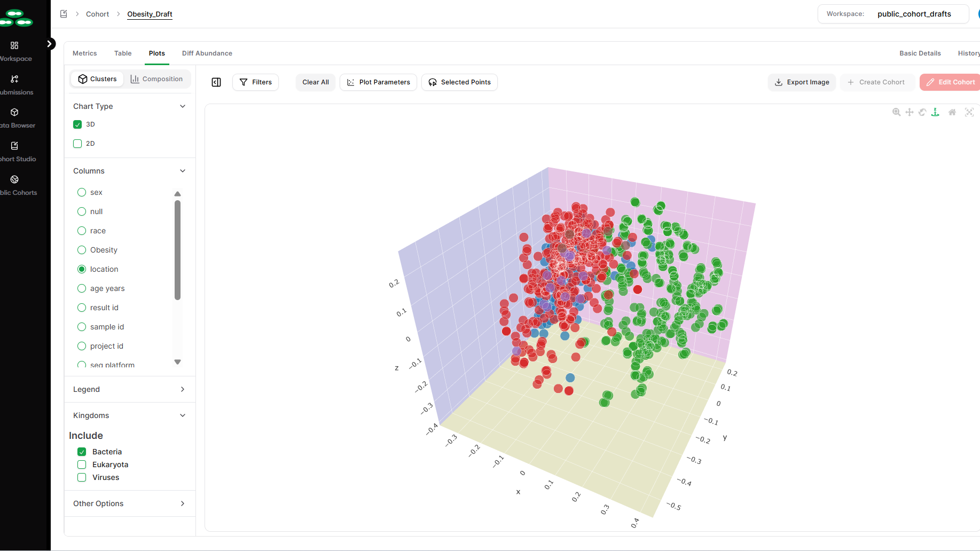The width and height of the screenshot is (980, 551).
Task: Click Export Image button
Action: (802, 82)
